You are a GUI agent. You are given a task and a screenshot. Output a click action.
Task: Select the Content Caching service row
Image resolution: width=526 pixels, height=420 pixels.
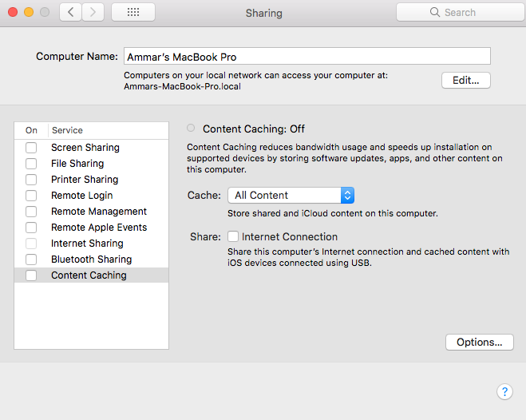click(91, 275)
